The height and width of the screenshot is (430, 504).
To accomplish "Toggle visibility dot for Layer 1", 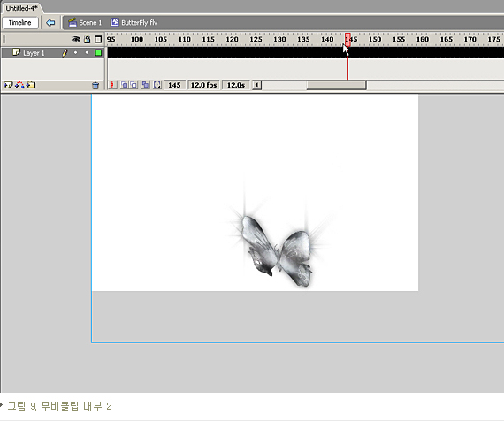I will point(75,53).
